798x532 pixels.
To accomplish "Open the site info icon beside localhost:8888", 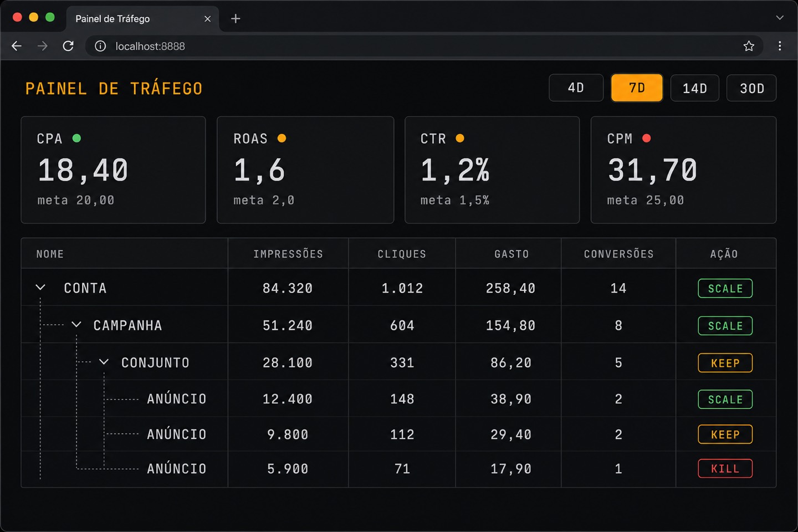I will (100, 46).
